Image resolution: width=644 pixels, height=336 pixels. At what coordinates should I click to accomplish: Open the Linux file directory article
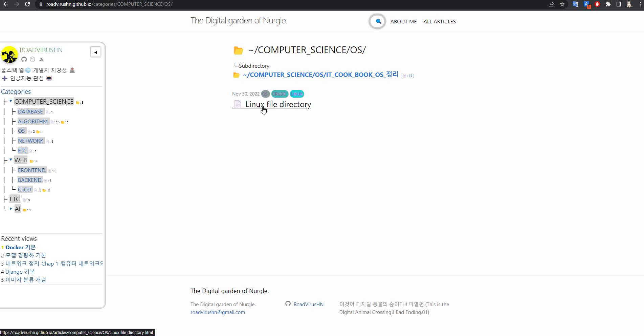click(x=278, y=104)
